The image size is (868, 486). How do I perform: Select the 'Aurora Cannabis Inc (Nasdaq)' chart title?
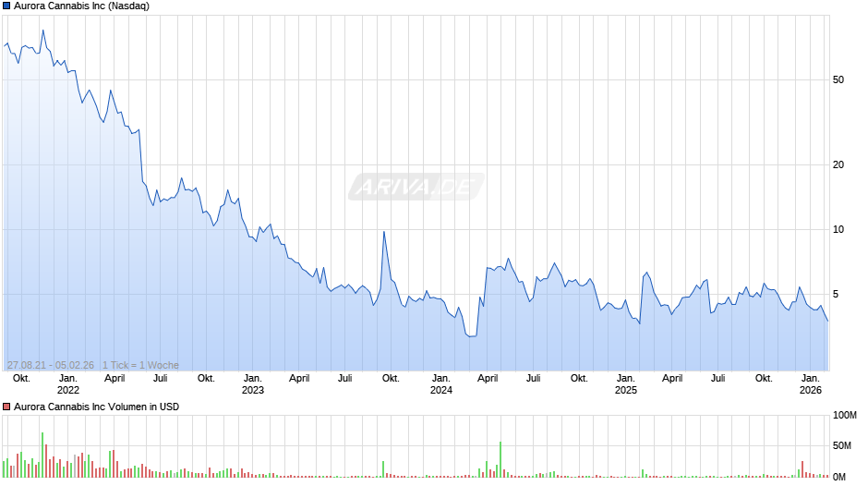point(81,6)
